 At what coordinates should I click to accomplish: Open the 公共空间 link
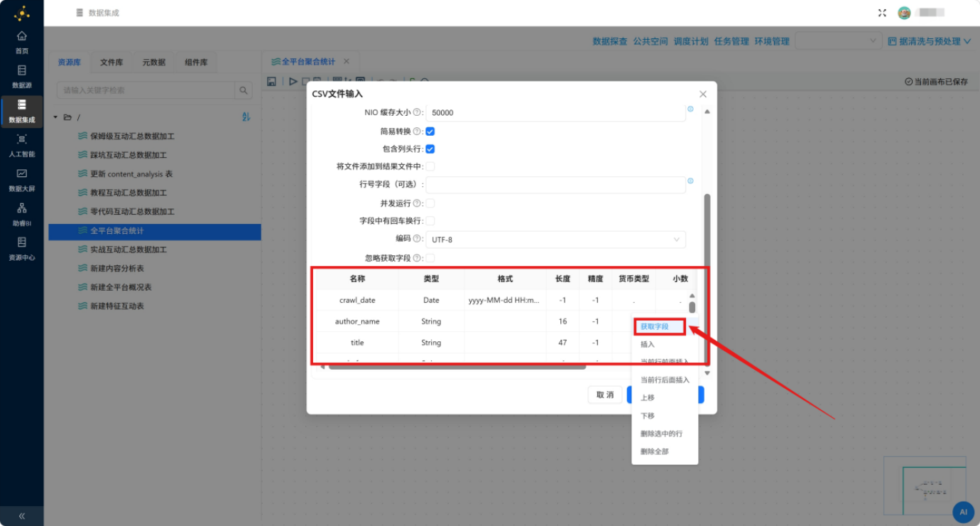pyautogui.click(x=650, y=41)
